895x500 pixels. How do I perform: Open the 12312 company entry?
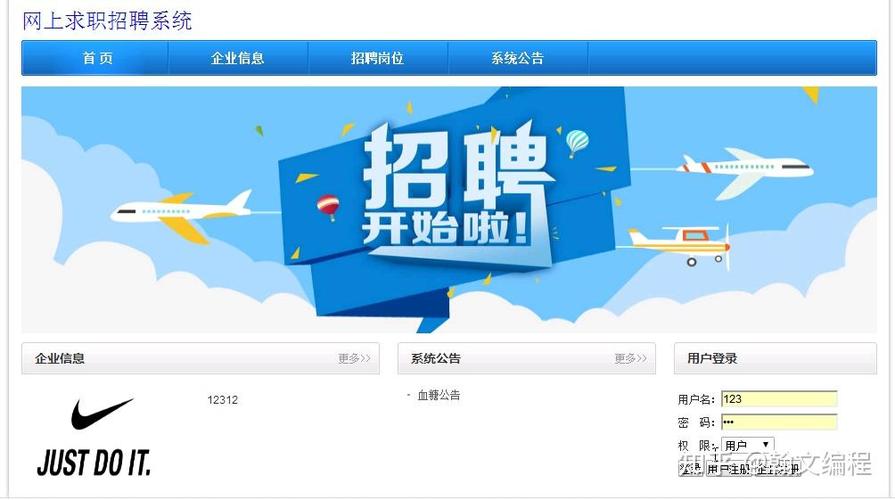[222, 400]
